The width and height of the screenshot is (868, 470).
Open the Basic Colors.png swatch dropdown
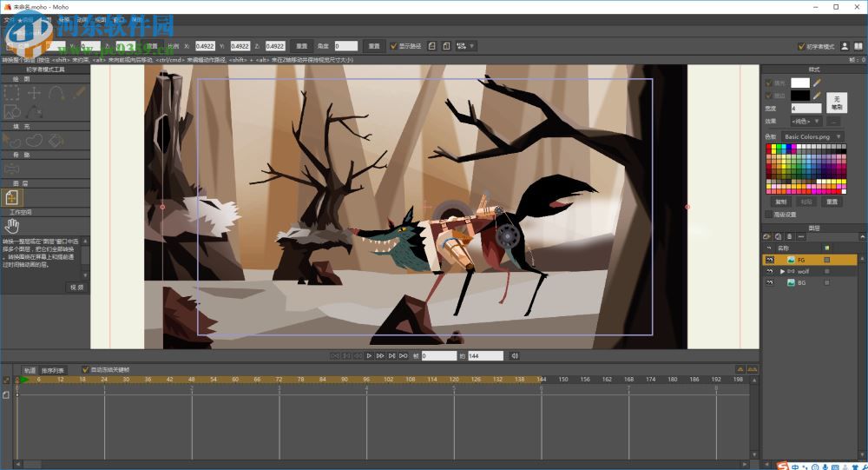coord(812,136)
